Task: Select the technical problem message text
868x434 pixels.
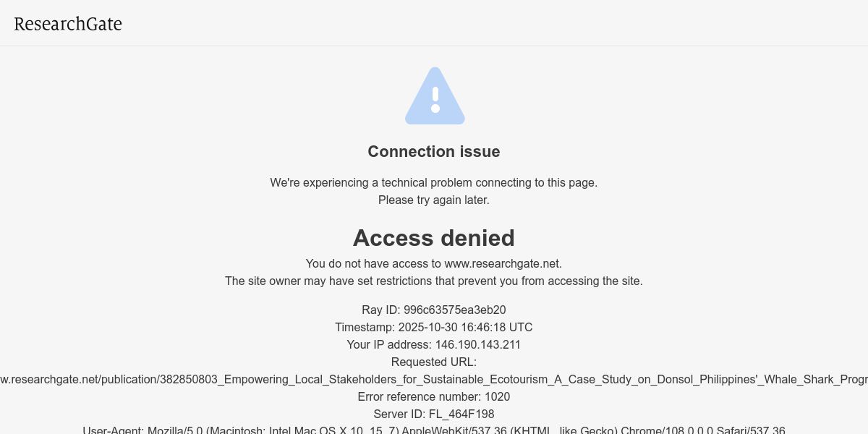Action: point(434,182)
